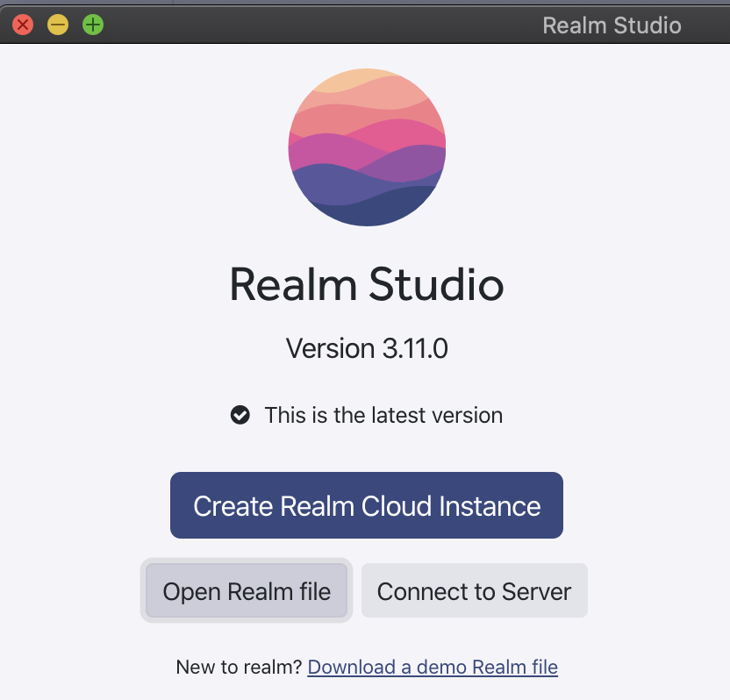Click the large Realm Studio heading

coord(367,284)
